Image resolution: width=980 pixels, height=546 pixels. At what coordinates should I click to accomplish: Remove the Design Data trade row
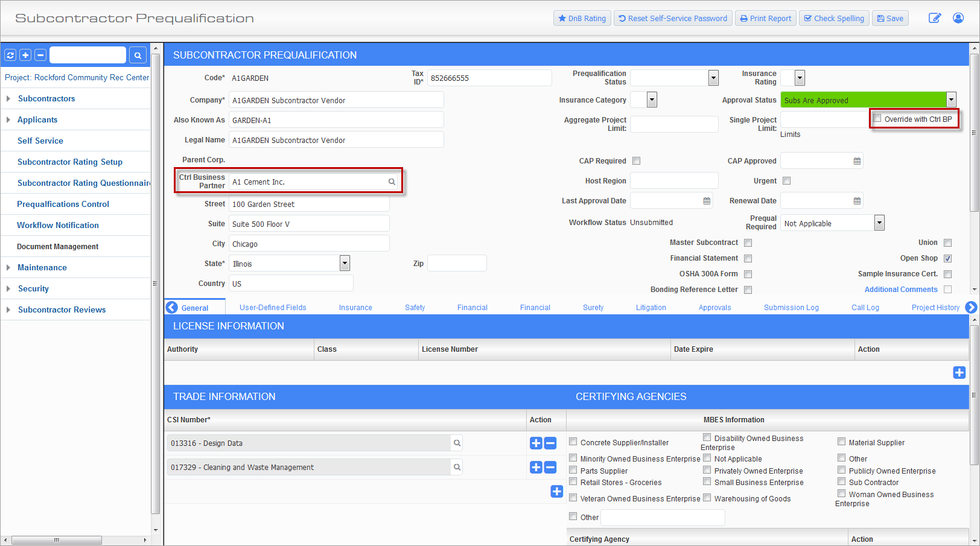tap(550, 443)
